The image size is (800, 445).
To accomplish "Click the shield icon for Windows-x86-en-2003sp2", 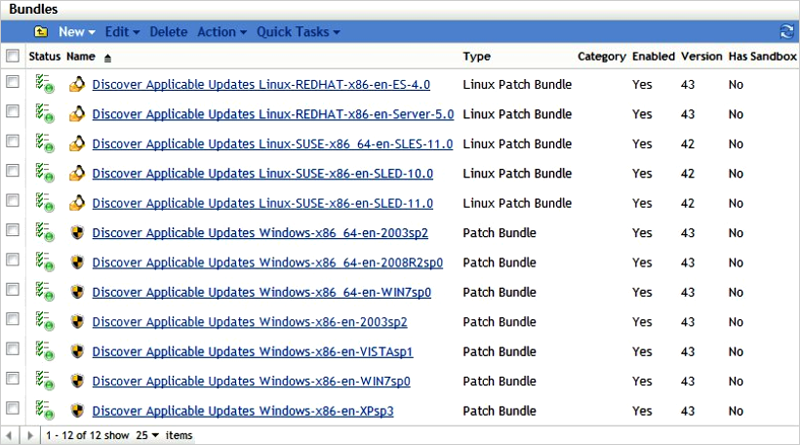I will coord(77,322).
